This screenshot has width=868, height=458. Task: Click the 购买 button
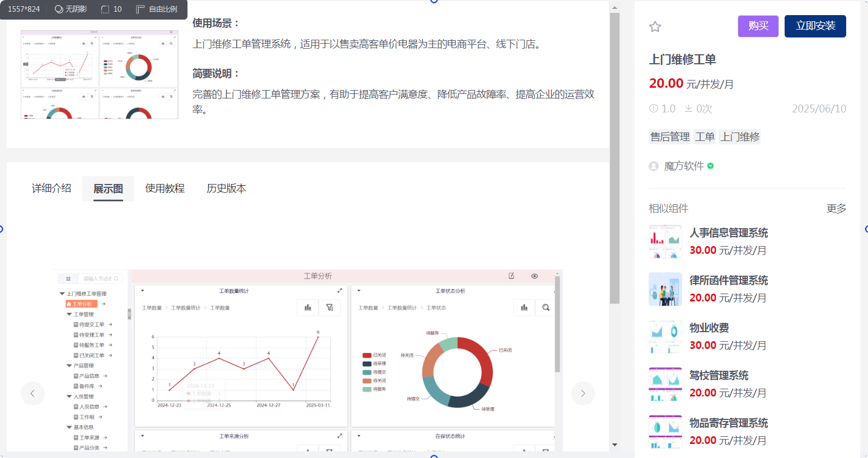[758, 26]
